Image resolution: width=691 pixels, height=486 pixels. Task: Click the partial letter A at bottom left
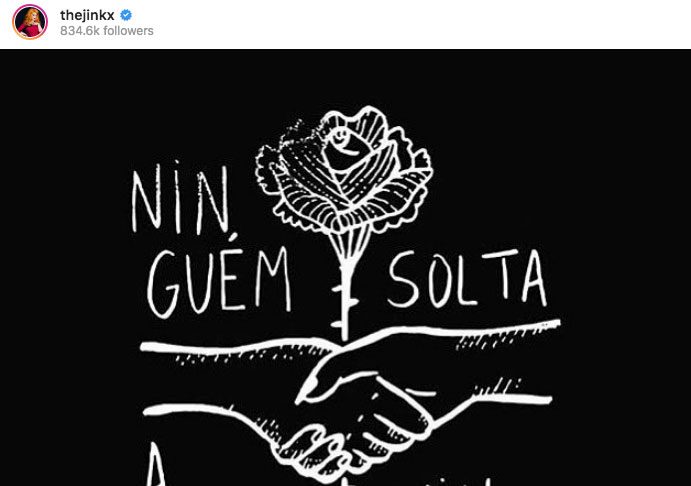click(156, 464)
